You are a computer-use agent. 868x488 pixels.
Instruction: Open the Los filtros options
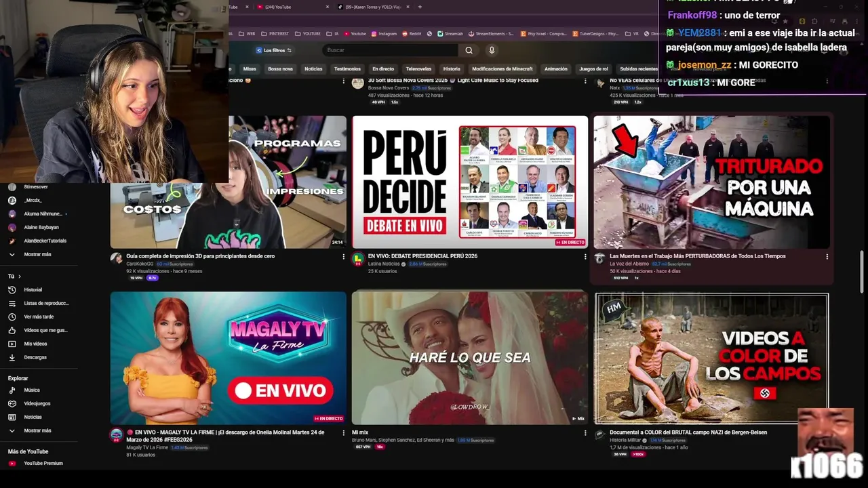(273, 50)
